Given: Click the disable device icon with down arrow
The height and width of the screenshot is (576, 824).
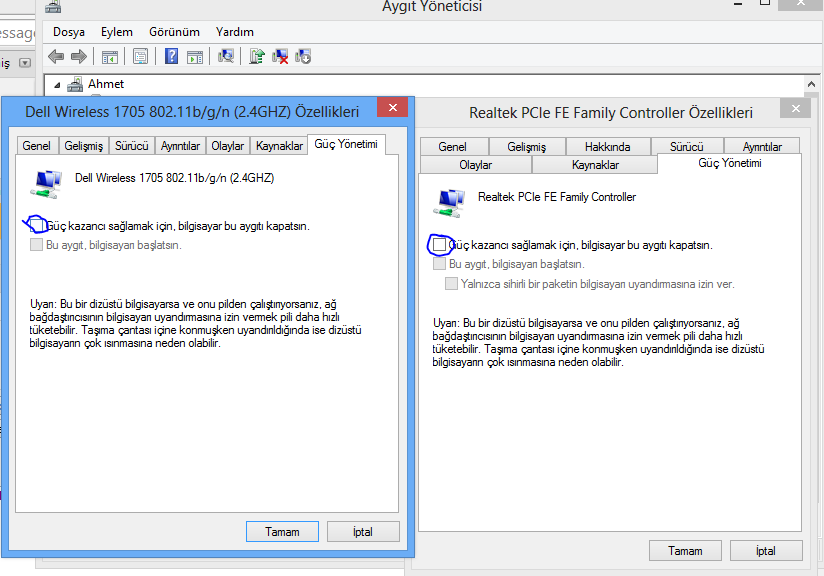Looking at the screenshot, I should pos(303,56).
